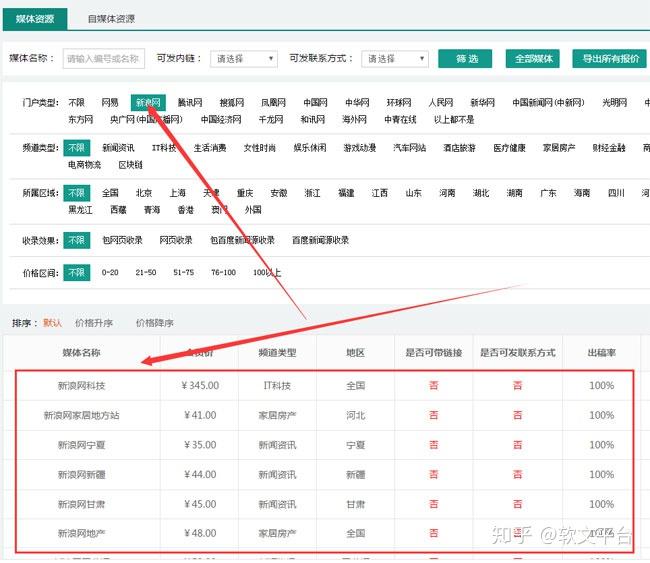Select 中国新闻网(中新网) portal filter
This screenshot has height=563, width=650.
(548, 102)
